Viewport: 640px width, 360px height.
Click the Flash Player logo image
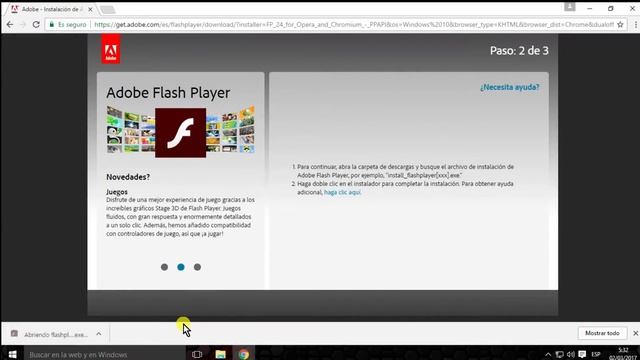tap(180, 133)
